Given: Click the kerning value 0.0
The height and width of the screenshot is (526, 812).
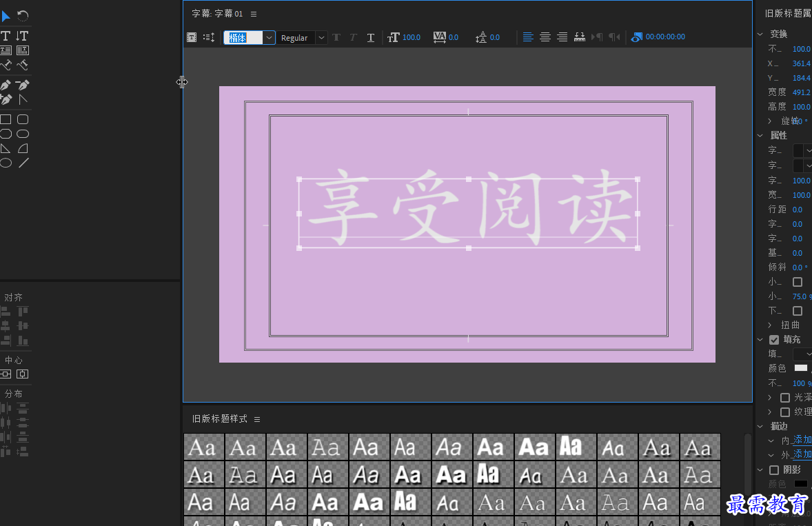Looking at the screenshot, I should [x=453, y=37].
